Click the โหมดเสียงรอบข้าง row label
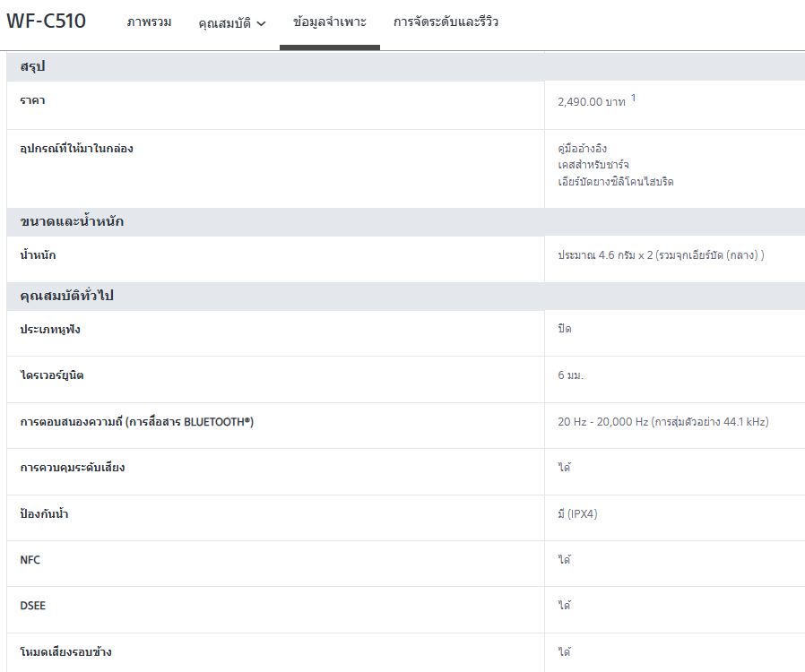This screenshot has height=672, width=805. point(65,652)
